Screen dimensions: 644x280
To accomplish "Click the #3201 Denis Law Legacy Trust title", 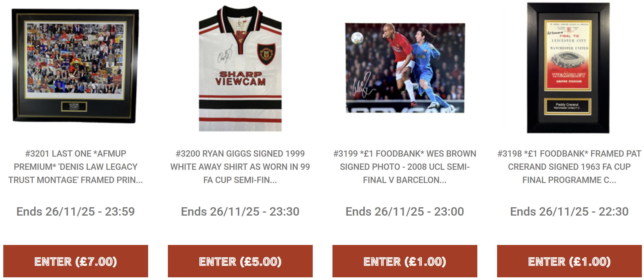I will (x=75, y=167).
